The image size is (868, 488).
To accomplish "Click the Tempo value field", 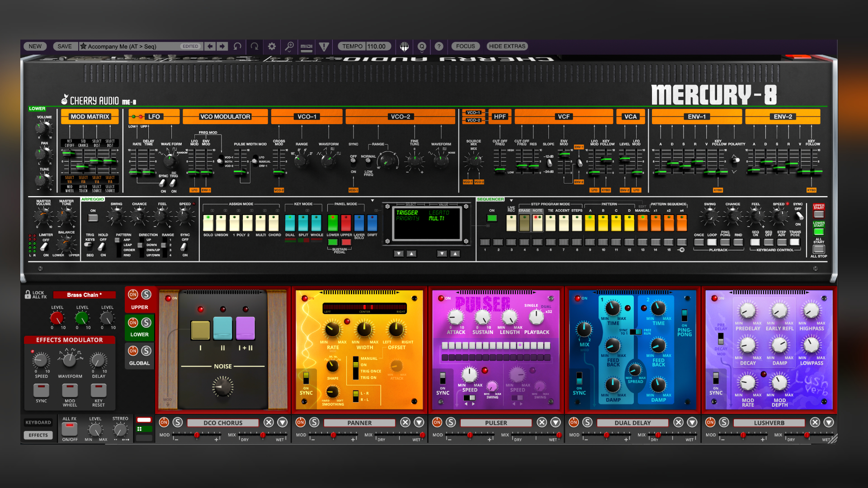I will 377,46.
